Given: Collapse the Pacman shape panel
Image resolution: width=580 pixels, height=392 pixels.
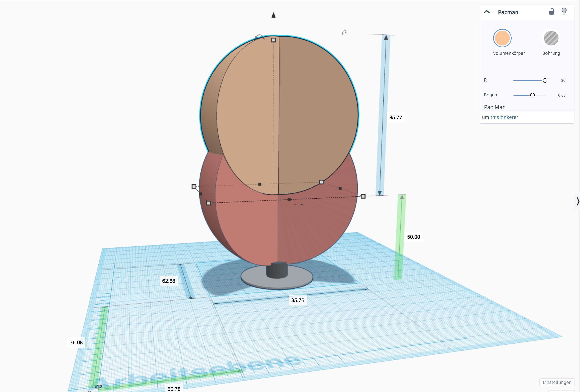Looking at the screenshot, I should point(487,12).
